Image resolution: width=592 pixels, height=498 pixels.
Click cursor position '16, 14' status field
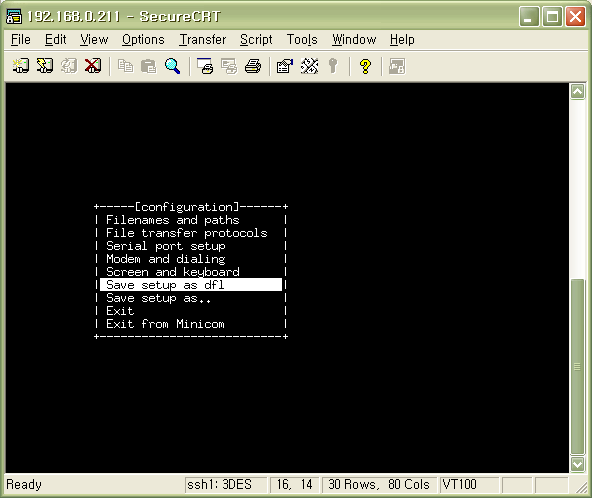pyautogui.click(x=294, y=484)
